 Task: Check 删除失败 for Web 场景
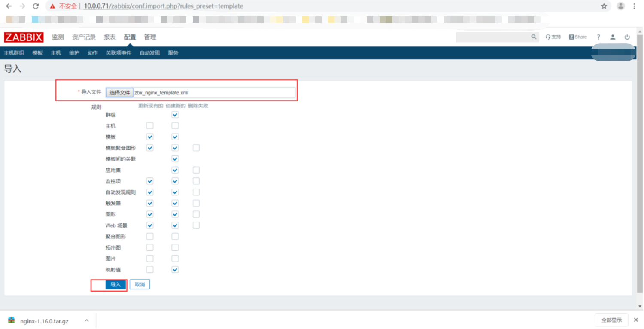(x=196, y=225)
